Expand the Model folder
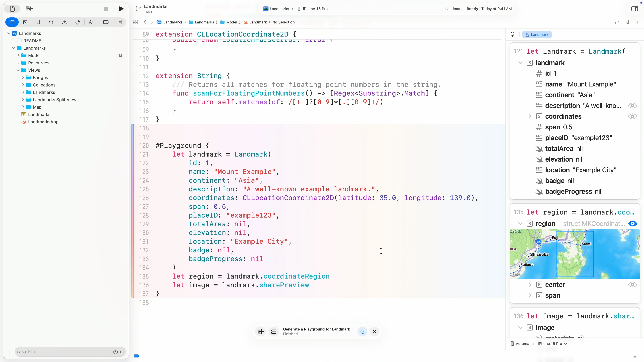 18,55
